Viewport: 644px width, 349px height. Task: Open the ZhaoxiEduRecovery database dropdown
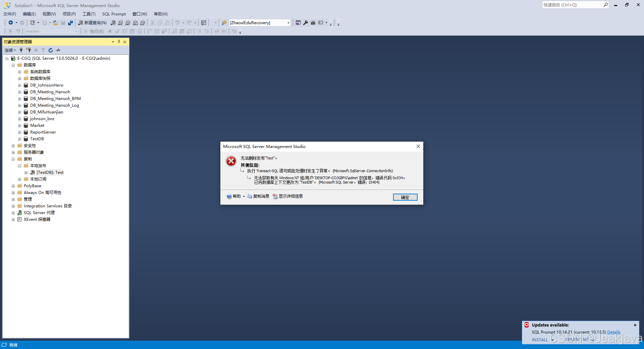(x=288, y=22)
